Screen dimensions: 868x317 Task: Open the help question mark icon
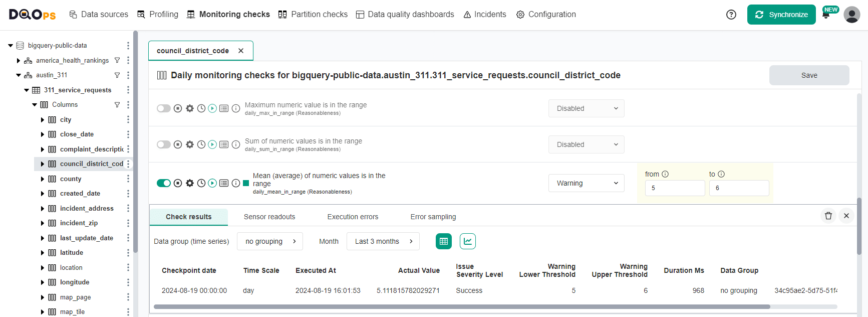tap(731, 15)
